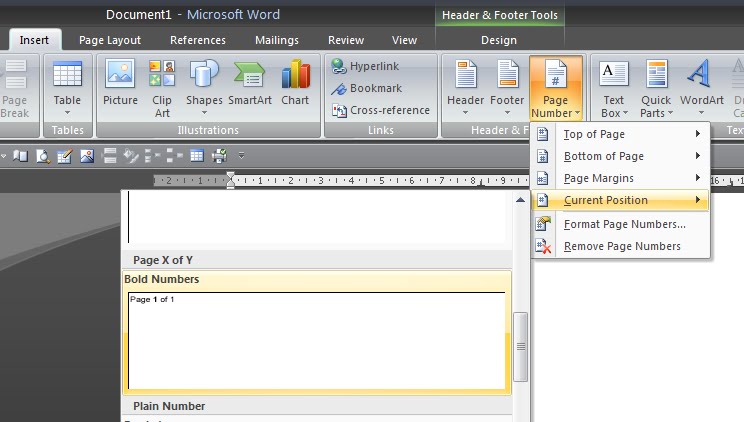Click the Hyperlink icon in Links
This screenshot has width=744, height=422.
[x=339, y=66]
